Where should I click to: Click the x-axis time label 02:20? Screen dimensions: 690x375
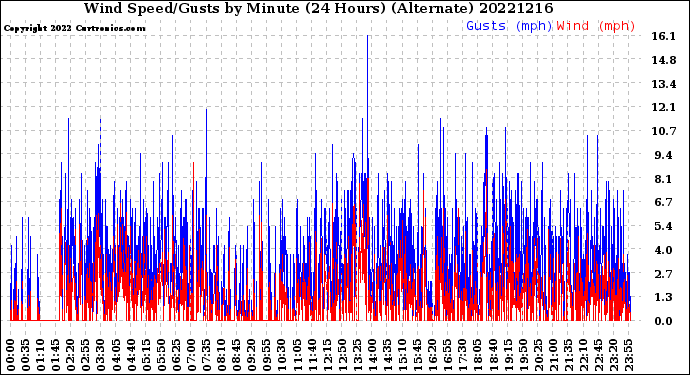[71, 355]
